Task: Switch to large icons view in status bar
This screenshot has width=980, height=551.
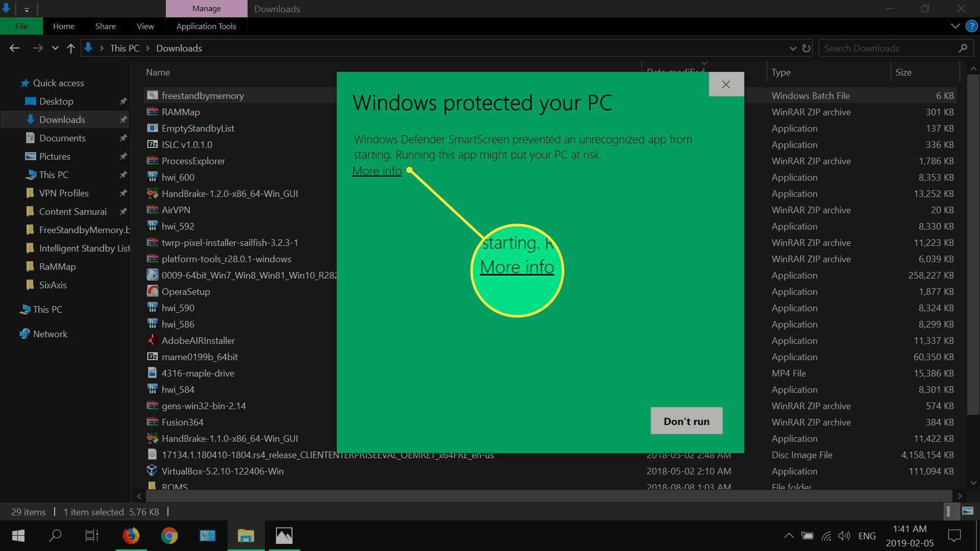Action: coord(968,511)
